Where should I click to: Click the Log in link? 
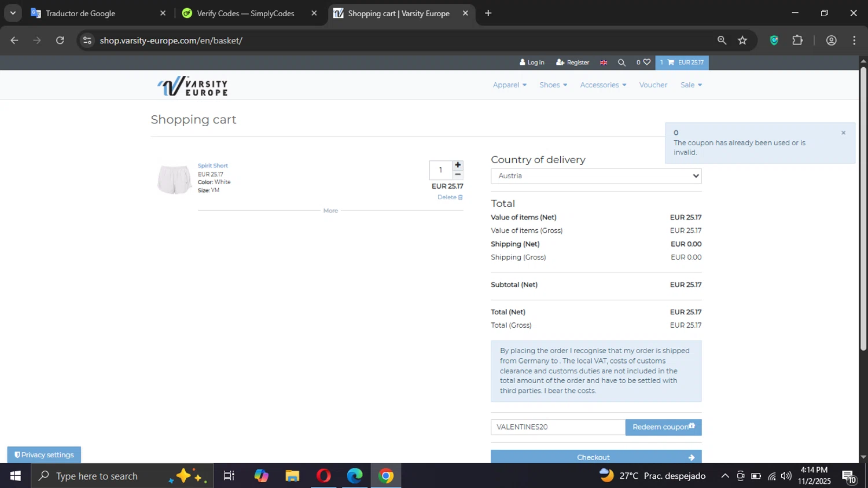coord(532,63)
